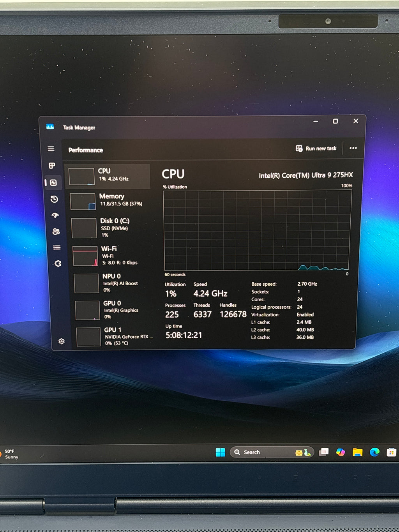Select the Performance page icon in sidebar

[53, 182]
